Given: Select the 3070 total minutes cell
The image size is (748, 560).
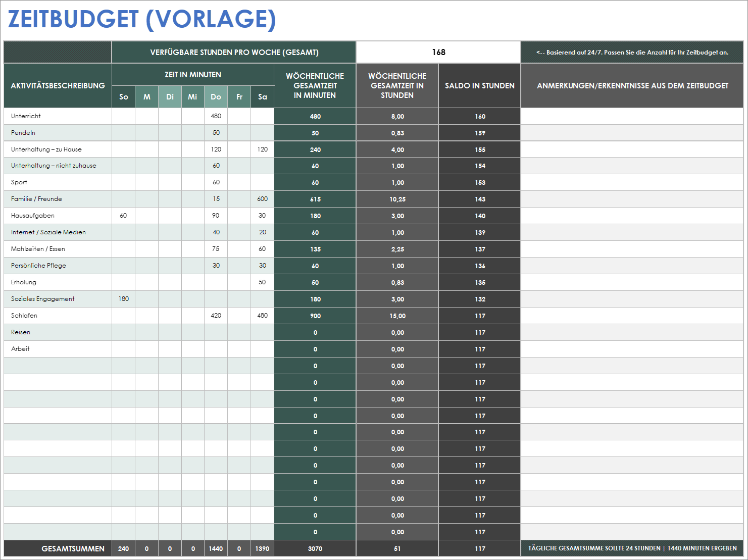Looking at the screenshot, I should coord(315,548).
